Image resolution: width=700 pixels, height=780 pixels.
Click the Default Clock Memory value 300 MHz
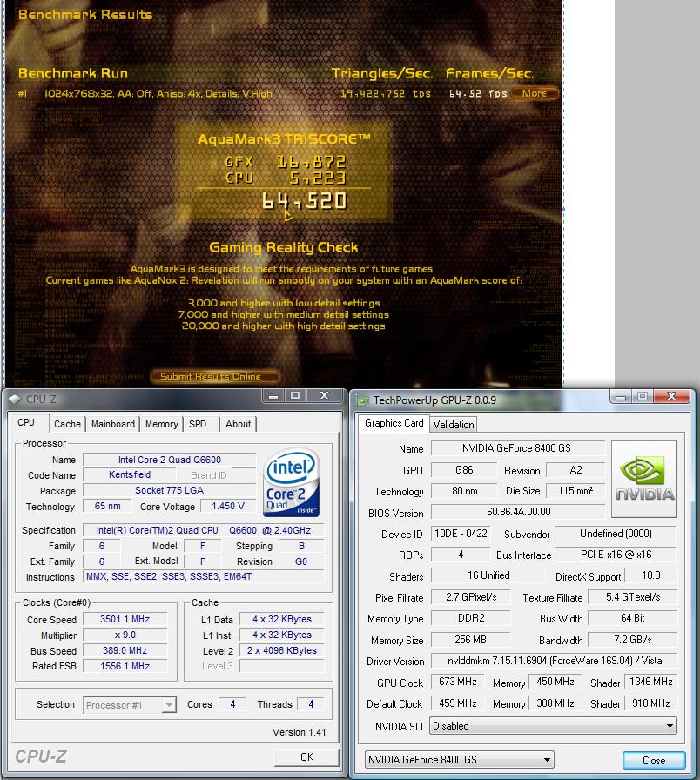555,703
